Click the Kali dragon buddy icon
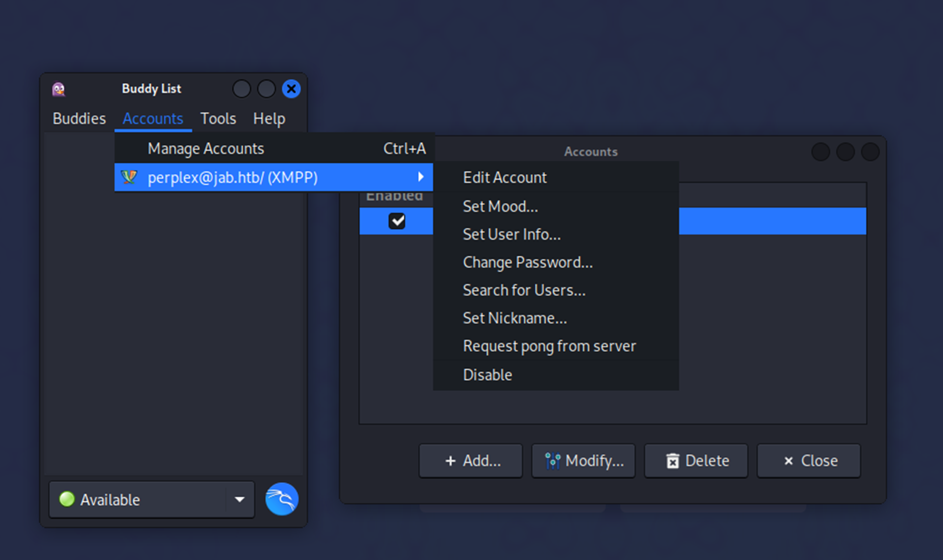The height and width of the screenshot is (560, 943). [282, 499]
